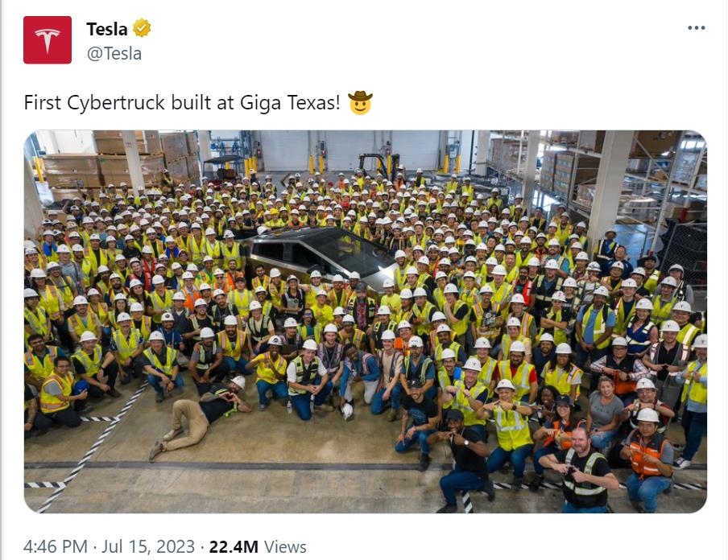Click the forklift in the photo background
The width and height of the screenshot is (728, 560).
[x=379, y=166]
